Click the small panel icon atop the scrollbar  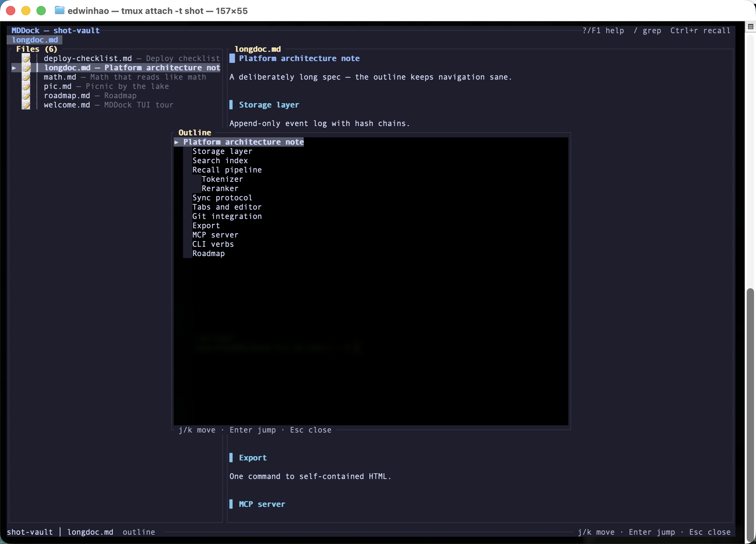(x=750, y=27)
